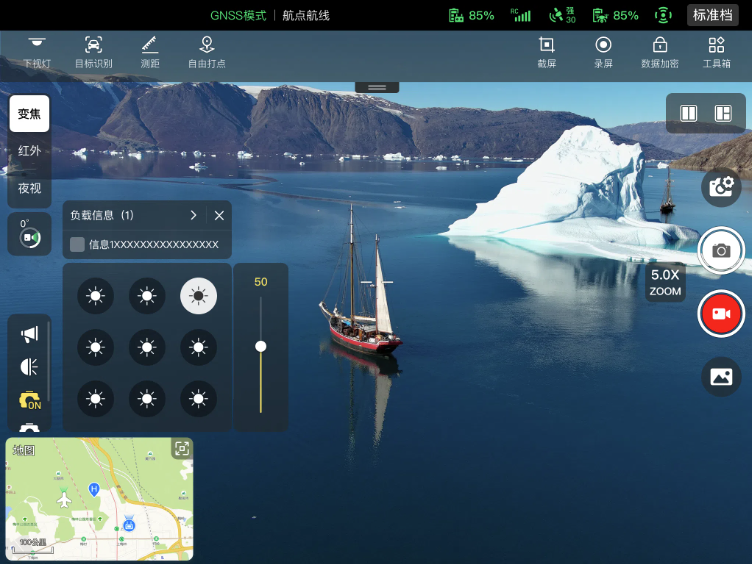Click the brightness slider handle at 50
The height and width of the screenshot is (564, 752).
(260, 346)
